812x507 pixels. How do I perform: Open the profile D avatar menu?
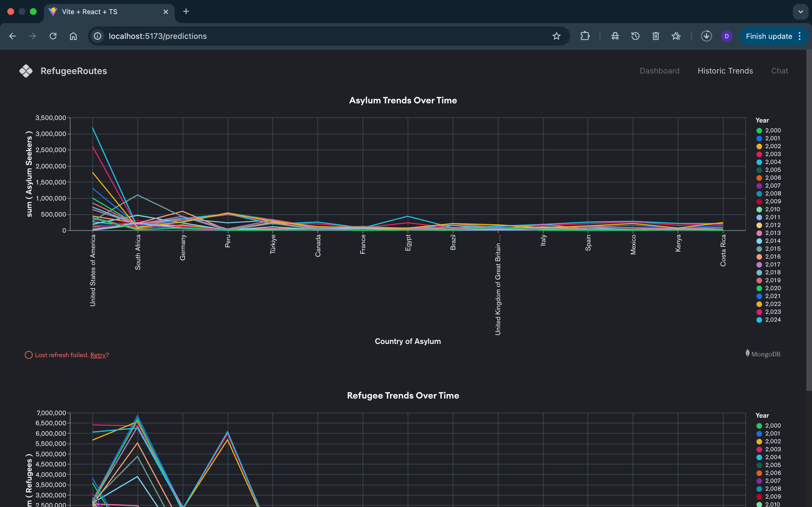(x=727, y=36)
